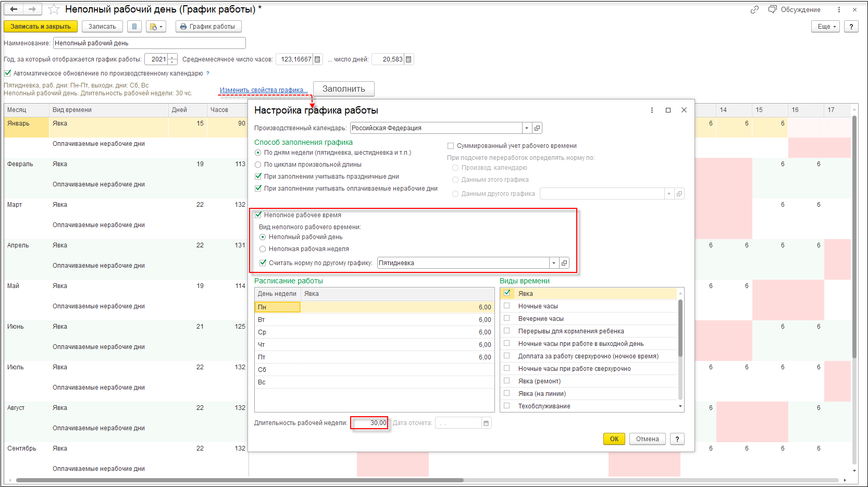Click the Заполнить button

click(x=344, y=89)
